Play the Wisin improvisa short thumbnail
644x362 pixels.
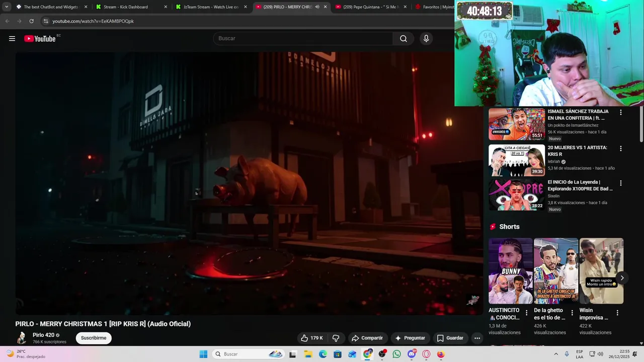click(601, 271)
